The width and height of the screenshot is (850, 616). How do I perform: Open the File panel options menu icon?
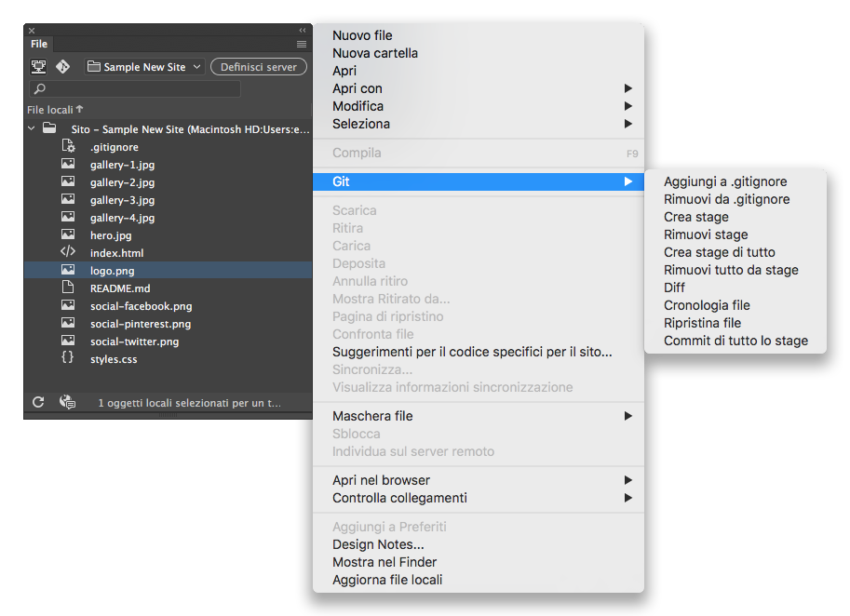(302, 44)
